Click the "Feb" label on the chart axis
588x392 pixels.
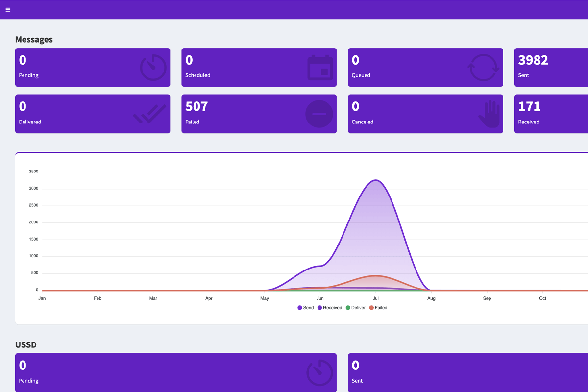98,298
